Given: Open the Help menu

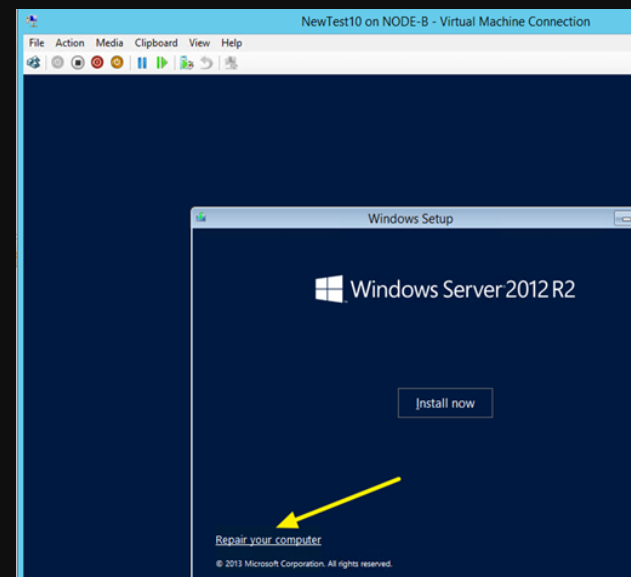Looking at the screenshot, I should coord(232,43).
